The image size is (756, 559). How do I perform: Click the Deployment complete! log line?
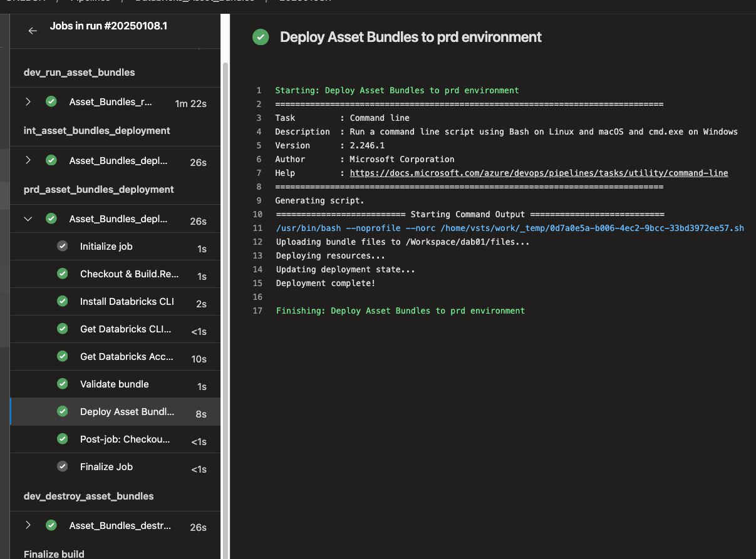pyautogui.click(x=325, y=284)
